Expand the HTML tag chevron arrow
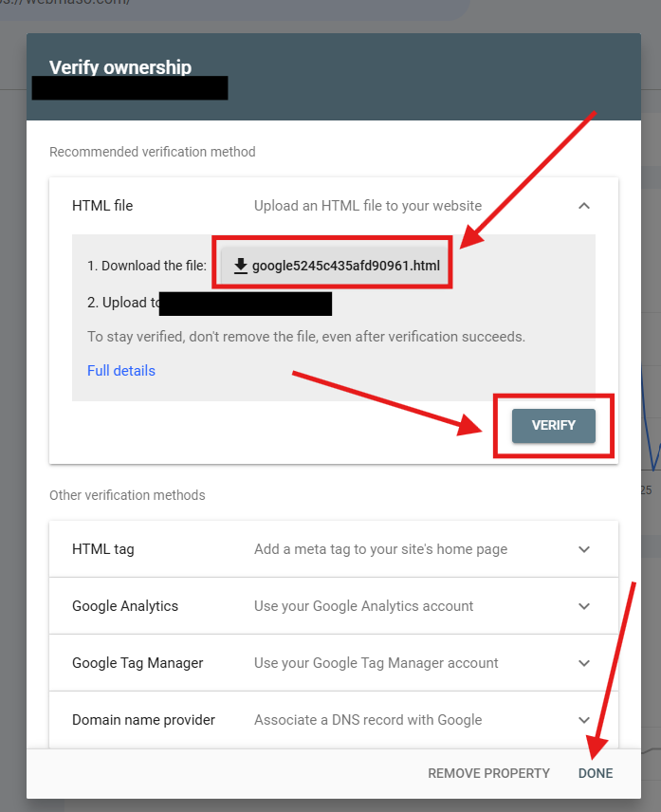 [584, 549]
